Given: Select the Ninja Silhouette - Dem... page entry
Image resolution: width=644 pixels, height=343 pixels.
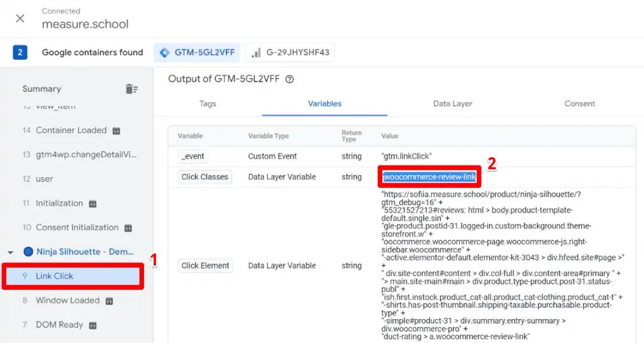Looking at the screenshot, I should pos(85,251).
